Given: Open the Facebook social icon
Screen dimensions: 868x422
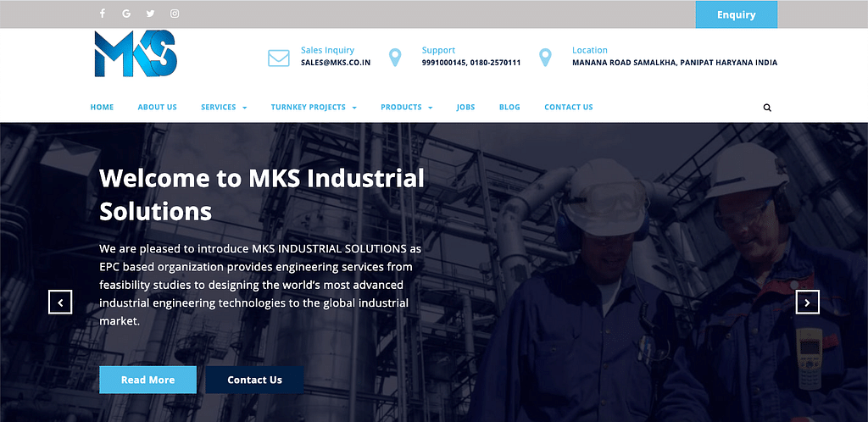Looking at the screenshot, I should pos(103,14).
